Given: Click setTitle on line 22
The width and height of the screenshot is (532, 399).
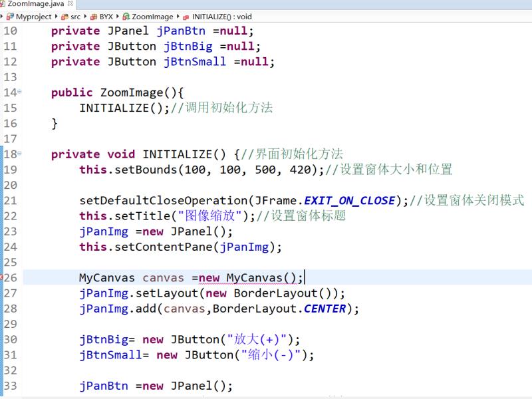Looking at the screenshot, I should (142, 216).
